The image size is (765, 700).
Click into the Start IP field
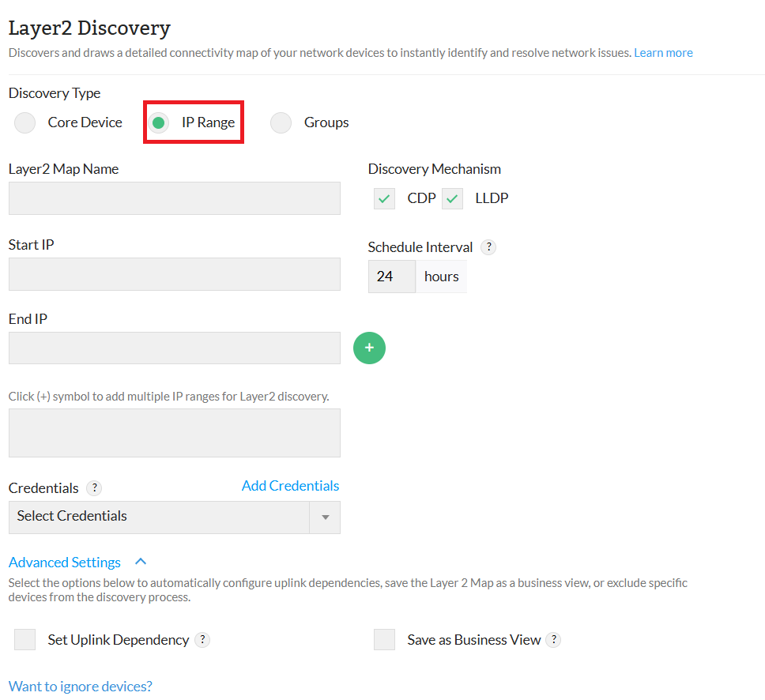(x=174, y=274)
